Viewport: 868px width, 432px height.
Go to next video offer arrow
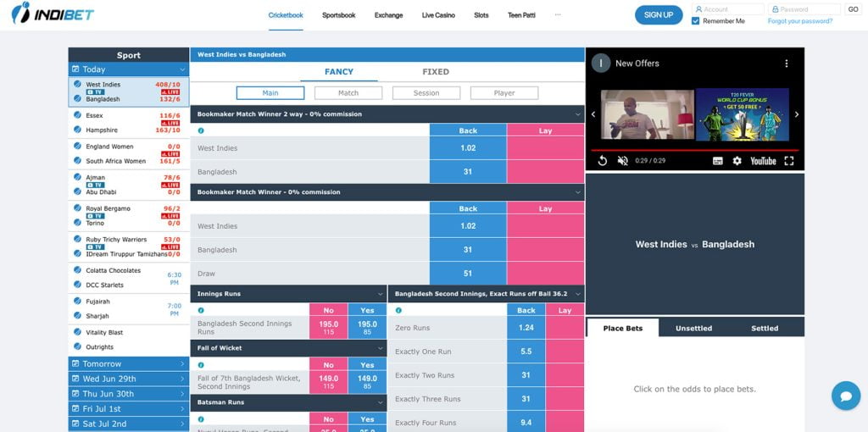tap(797, 114)
